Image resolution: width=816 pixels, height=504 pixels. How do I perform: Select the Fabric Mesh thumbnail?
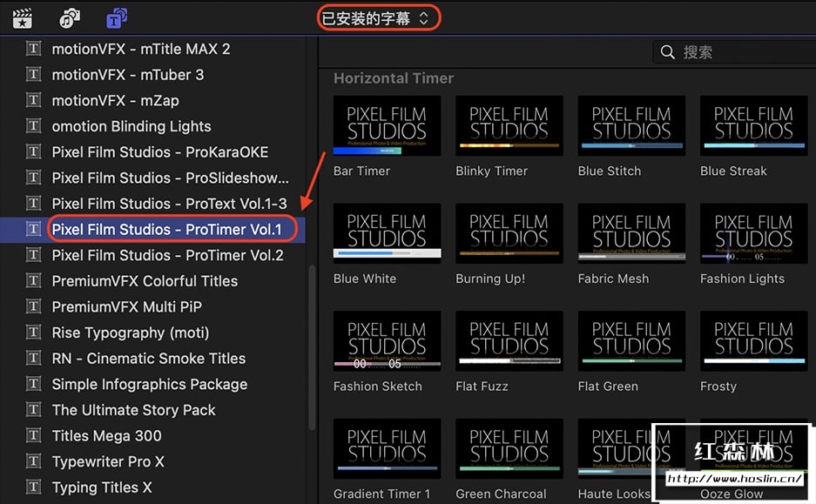coord(631,233)
